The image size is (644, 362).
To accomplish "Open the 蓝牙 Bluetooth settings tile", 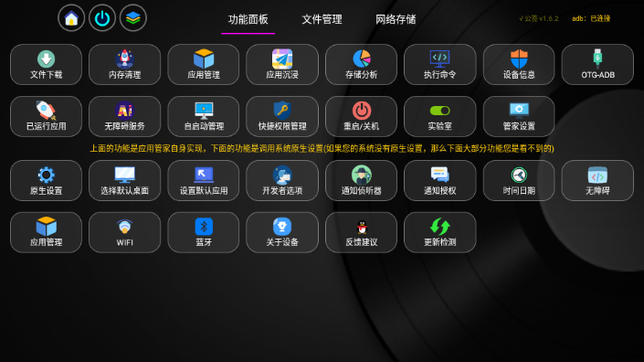I will [x=204, y=232].
